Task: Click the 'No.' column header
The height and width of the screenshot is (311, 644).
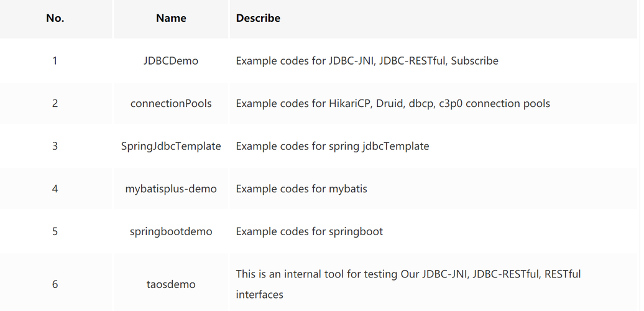Action: tap(55, 18)
